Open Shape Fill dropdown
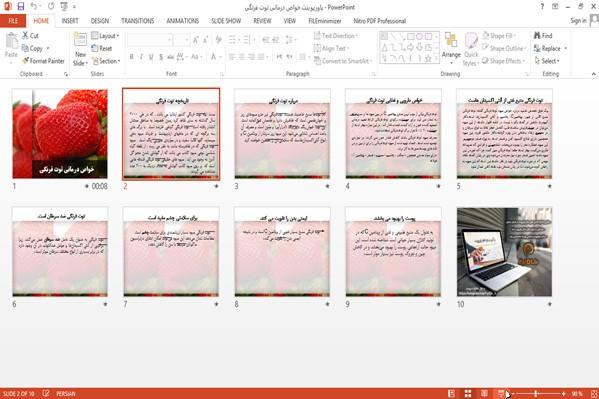The image size is (599, 399). click(499, 36)
